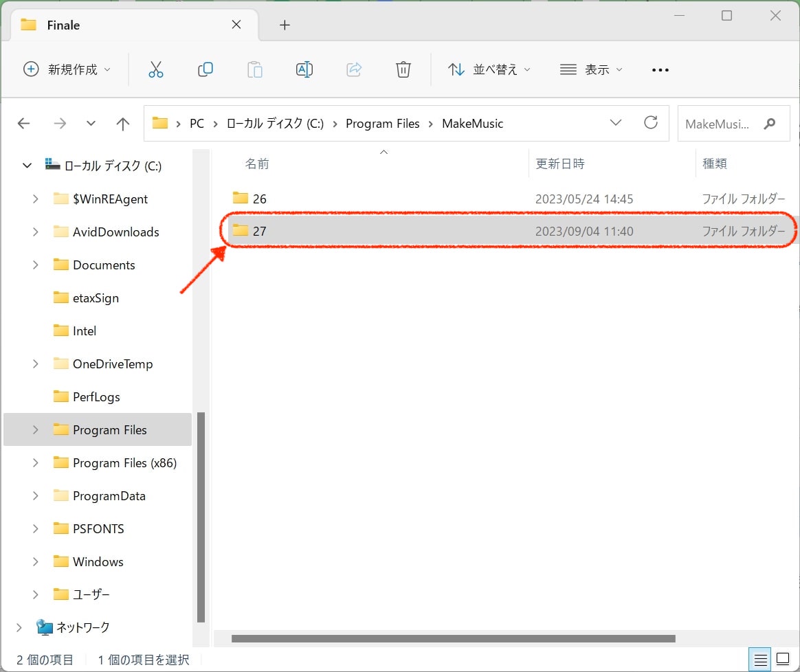Image resolution: width=800 pixels, height=672 pixels.
Task: Sort by 種類 column header
Action: pyautogui.click(x=714, y=164)
